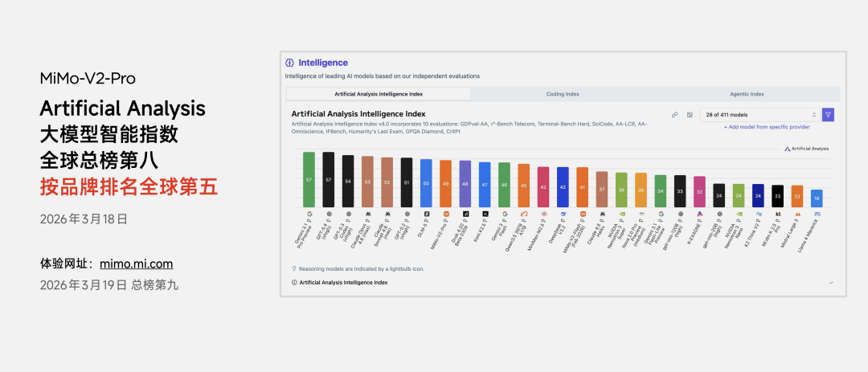
Task: Switch to the Agentic Index tab
Action: [747, 94]
